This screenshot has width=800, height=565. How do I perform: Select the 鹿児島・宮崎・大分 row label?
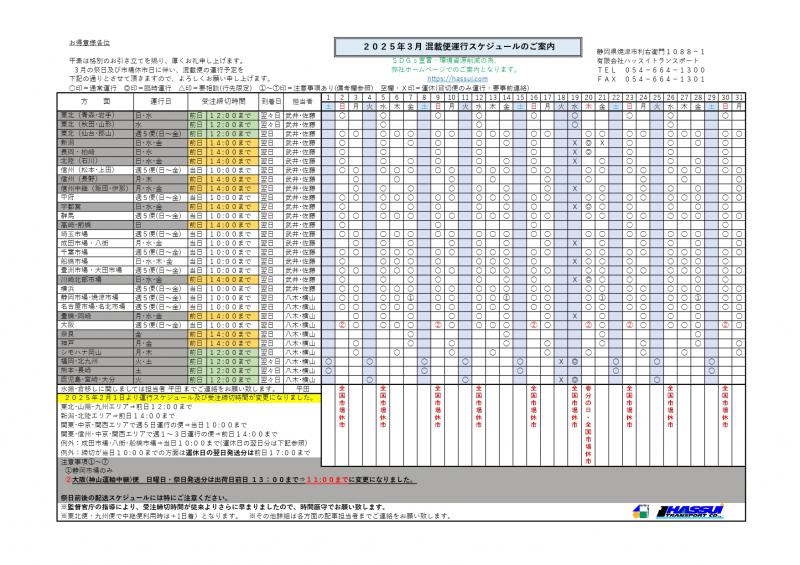click(x=95, y=380)
